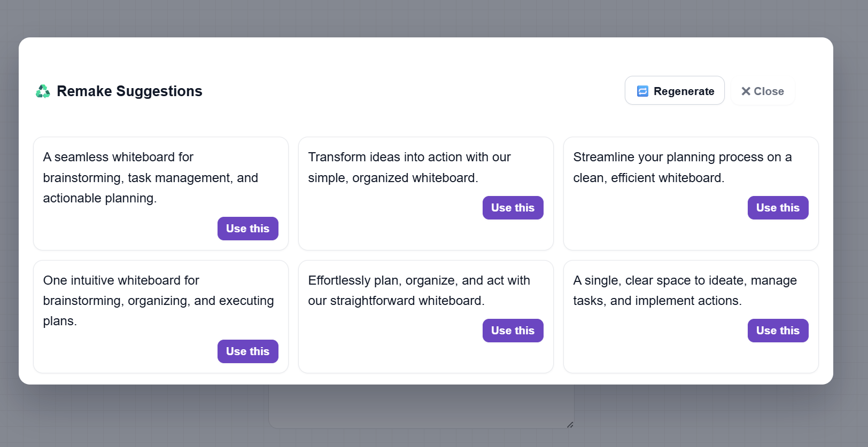Click the "Transform ideas into action" card text
This screenshot has width=868, height=447.
409,167
